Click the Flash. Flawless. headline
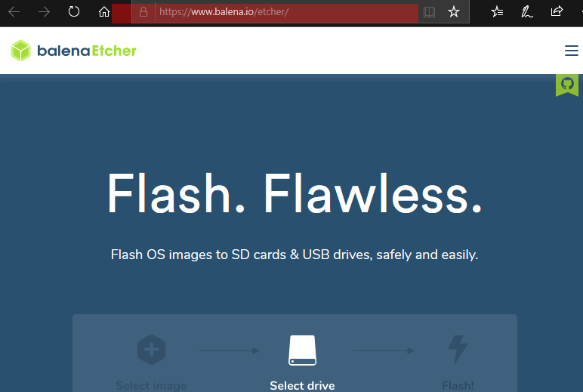The image size is (583, 392). tap(295, 193)
